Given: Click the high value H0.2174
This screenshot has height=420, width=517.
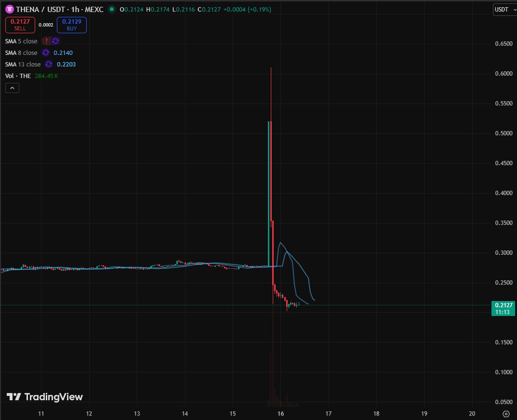Looking at the screenshot, I should [158, 10].
